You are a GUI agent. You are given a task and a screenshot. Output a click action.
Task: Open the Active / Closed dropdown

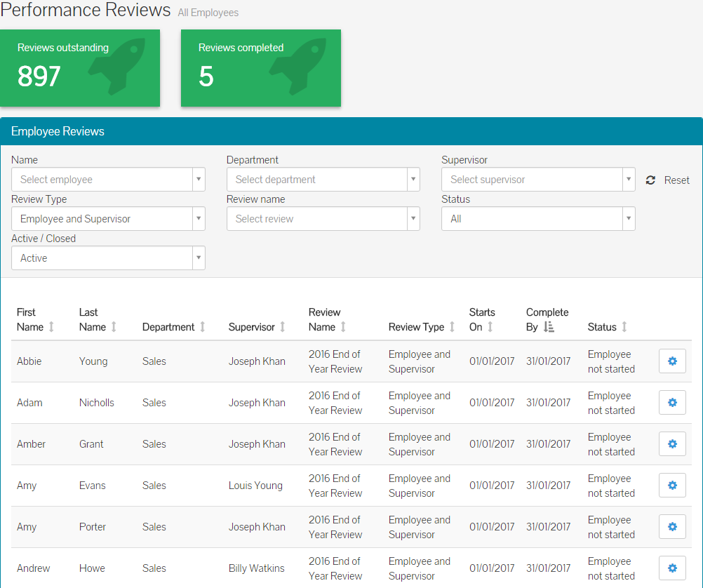click(108, 258)
